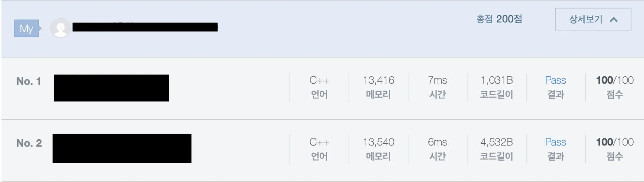Viewport: 644px width, 182px height.
Task: Click the 총점 200점 total score
Action: point(499,19)
